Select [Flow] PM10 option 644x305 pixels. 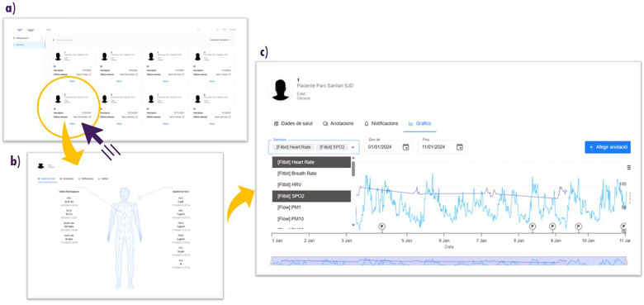tap(312, 219)
